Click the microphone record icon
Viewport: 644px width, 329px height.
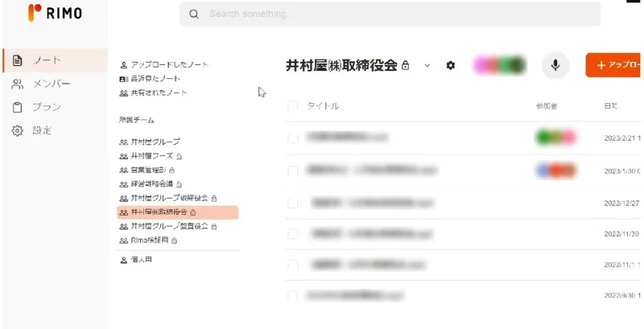pos(555,65)
